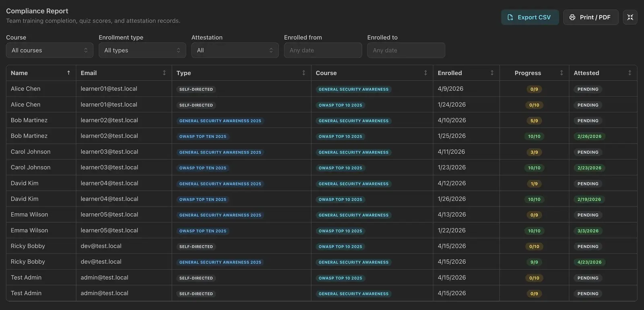This screenshot has height=310, width=644.
Task: Sort by the Email column arrows
Action: pos(164,73)
